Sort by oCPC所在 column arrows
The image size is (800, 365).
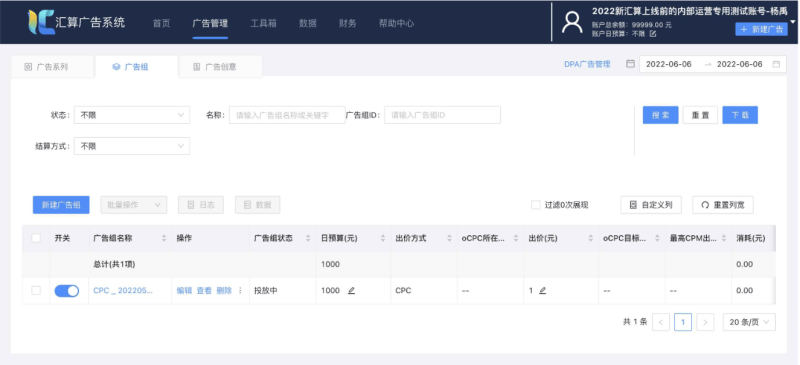click(x=516, y=238)
